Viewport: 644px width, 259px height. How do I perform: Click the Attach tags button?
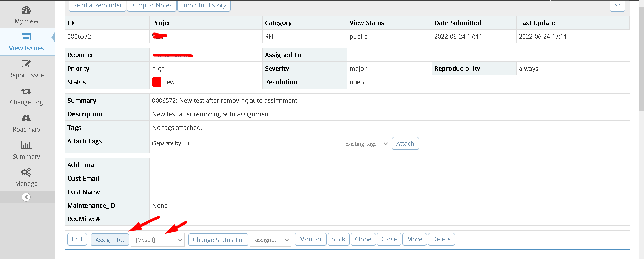[x=405, y=144]
